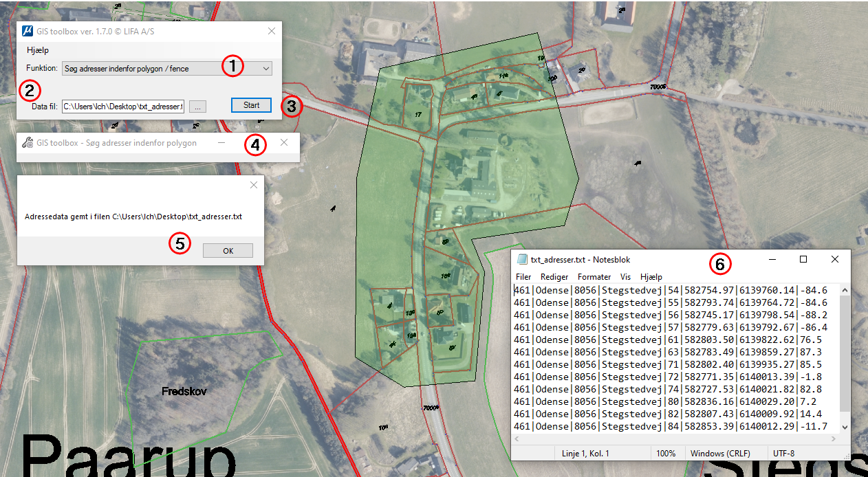The height and width of the screenshot is (477, 868).
Task: Minimize the txt_adresser.txt Notesblok window
Action: (772, 260)
